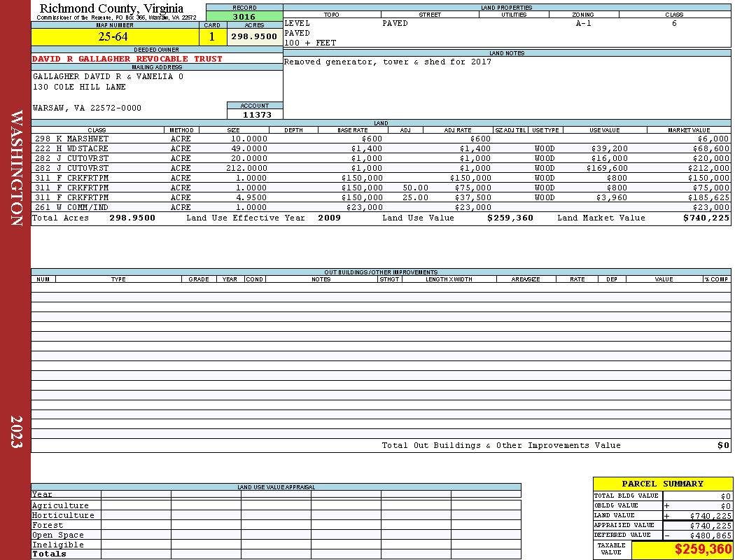Click the topo value LEVEL
735x560 pixels.
click(x=297, y=23)
